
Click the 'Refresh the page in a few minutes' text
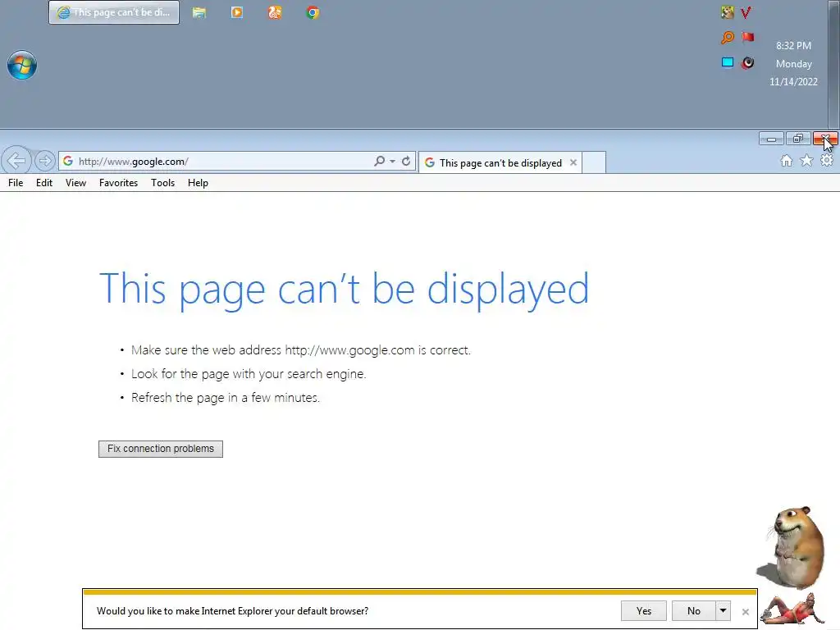(226, 398)
